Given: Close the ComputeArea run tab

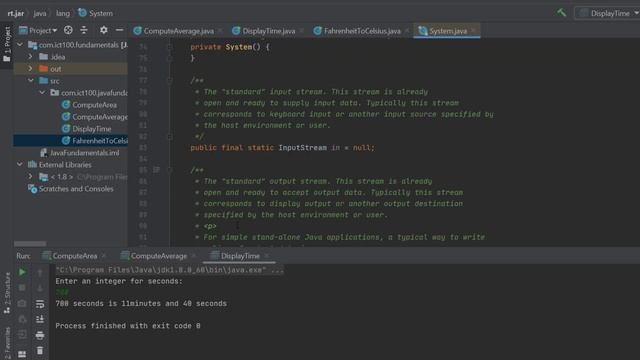Looking at the screenshot, I should click(x=104, y=256).
